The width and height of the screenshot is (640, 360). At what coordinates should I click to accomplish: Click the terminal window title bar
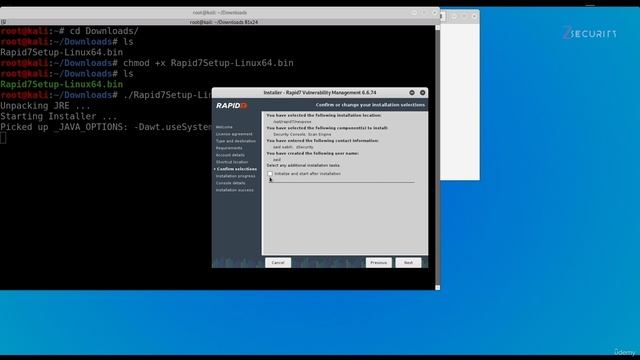pos(220,13)
